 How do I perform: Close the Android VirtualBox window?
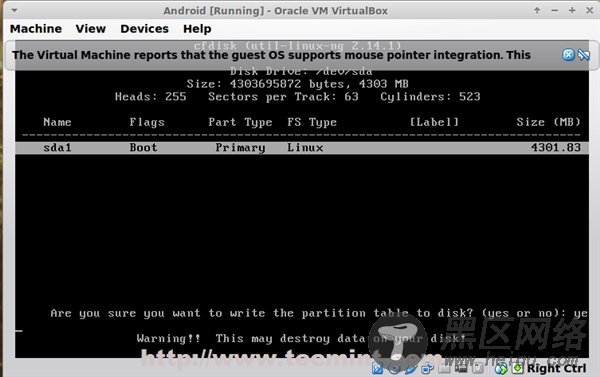[590, 10]
